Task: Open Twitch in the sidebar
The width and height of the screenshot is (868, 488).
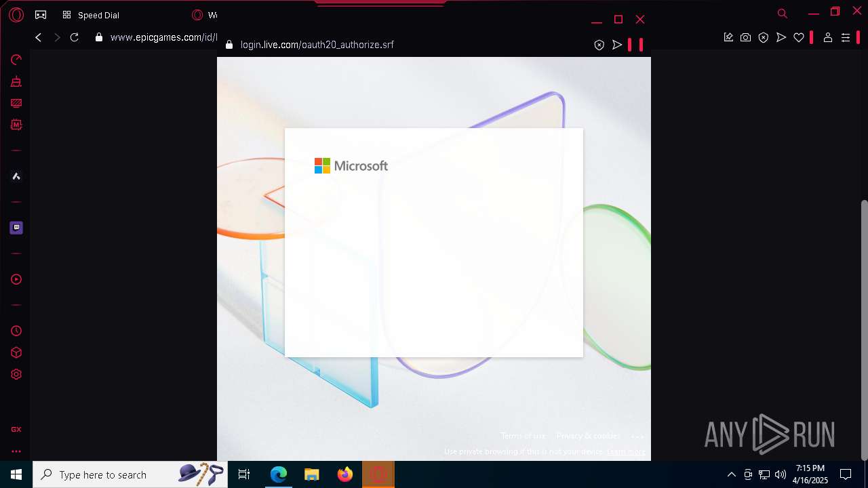Action: click(16, 228)
